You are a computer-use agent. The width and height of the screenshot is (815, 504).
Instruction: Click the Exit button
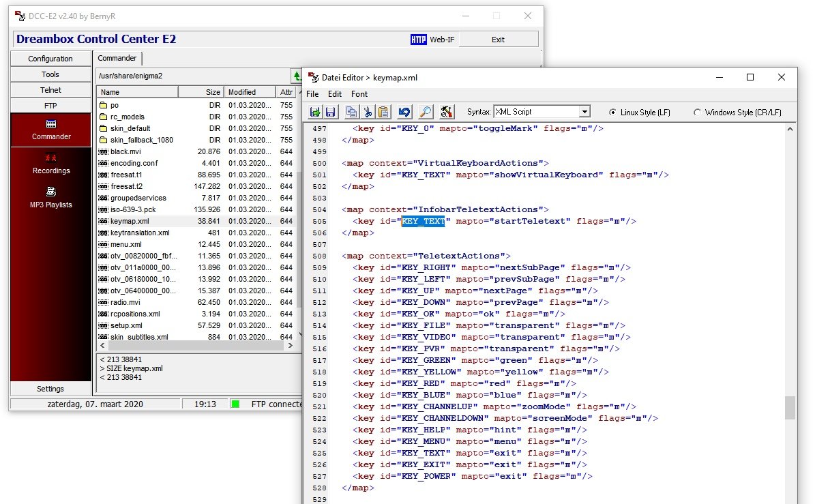(498, 40)
